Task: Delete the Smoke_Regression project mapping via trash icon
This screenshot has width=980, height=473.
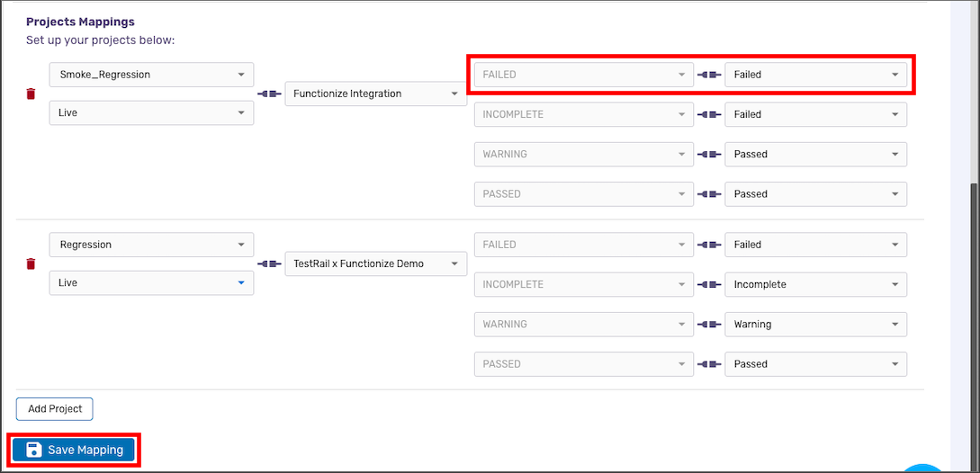Action: 31,94
